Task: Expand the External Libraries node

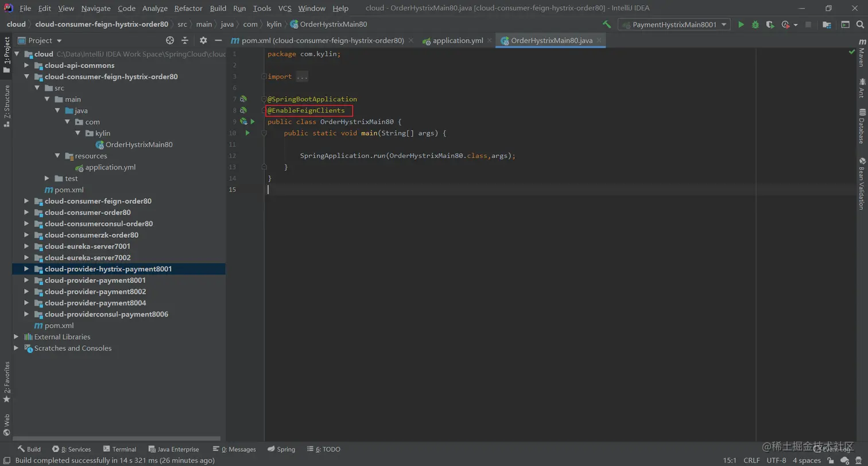Action: click(x=16, y=337)
